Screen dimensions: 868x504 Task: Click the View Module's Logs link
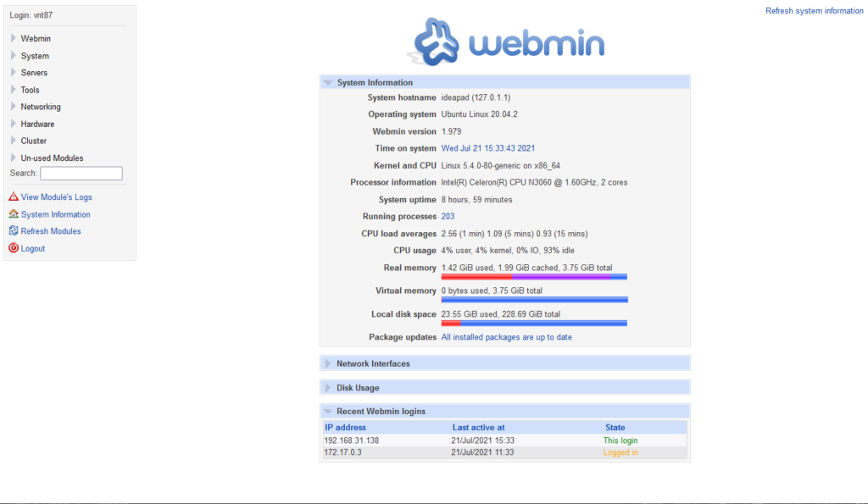[57, 197]
